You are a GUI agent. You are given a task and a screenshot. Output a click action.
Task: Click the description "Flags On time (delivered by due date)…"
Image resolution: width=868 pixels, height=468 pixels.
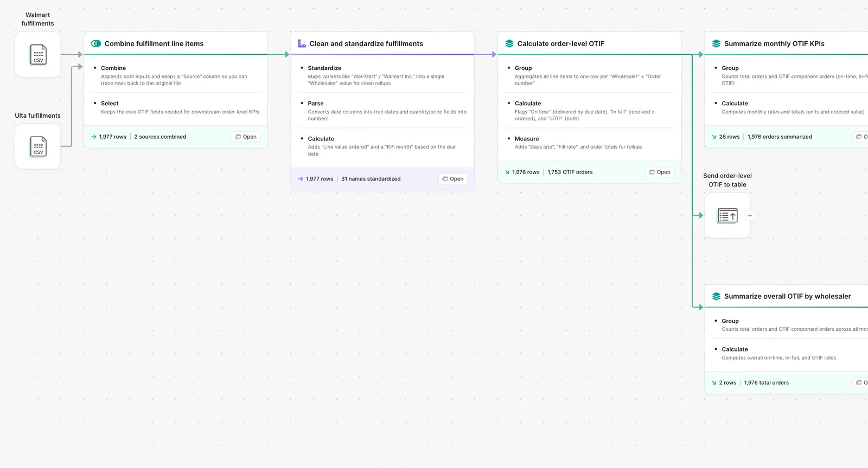[585, 116]
